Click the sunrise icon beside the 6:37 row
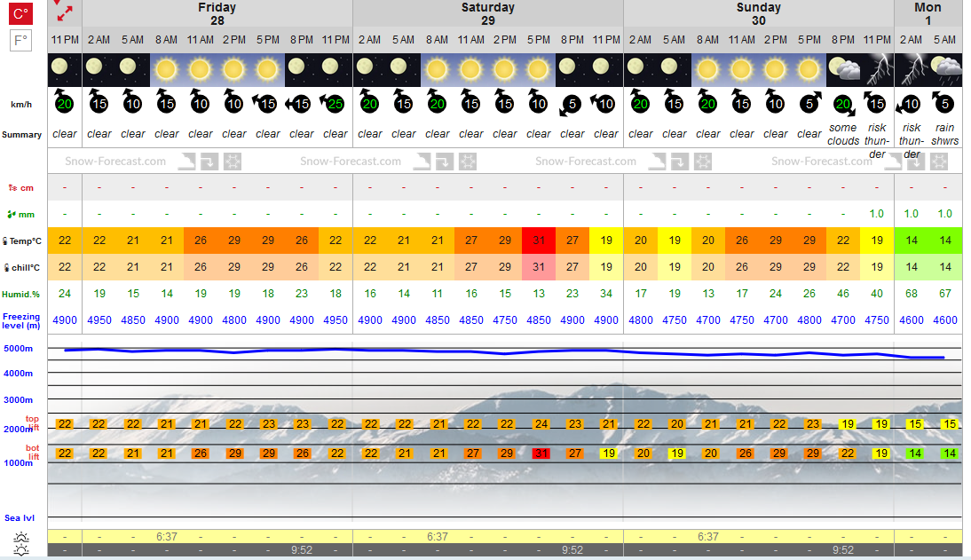The width and height of the screenshot is (971, 560). (21, 536)
